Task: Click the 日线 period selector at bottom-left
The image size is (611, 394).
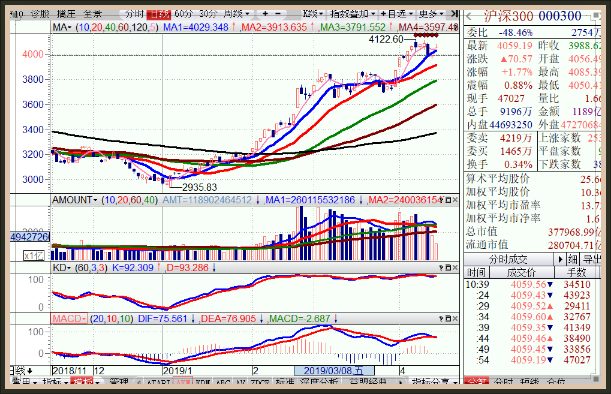Action: pyautogui.click(x=22, y=371)
